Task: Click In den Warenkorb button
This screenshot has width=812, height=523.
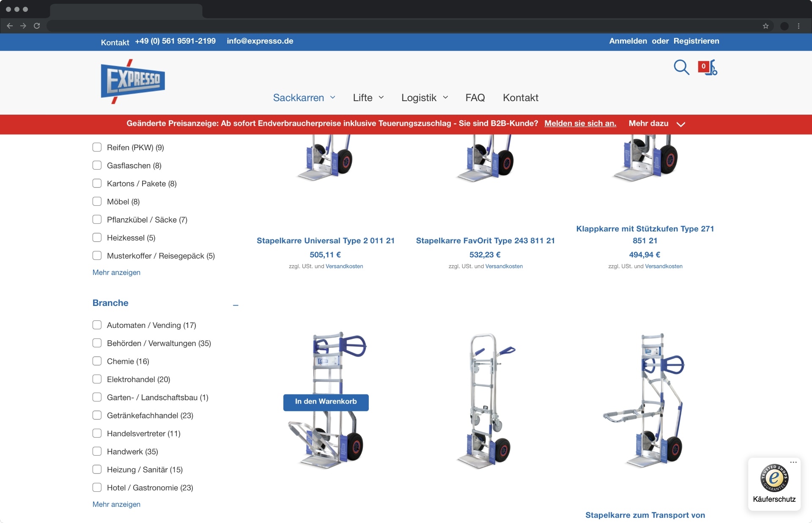Action: pyautogui.click(x=326, y=402)
